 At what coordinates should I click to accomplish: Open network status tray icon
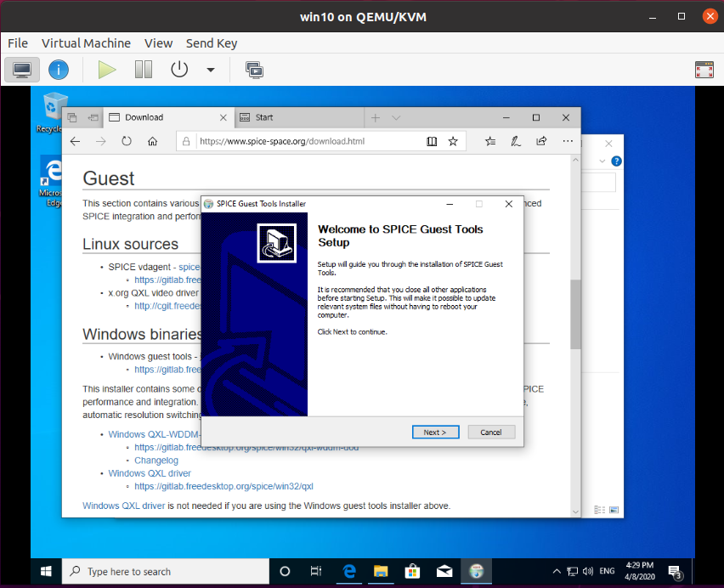pos(573,571)
